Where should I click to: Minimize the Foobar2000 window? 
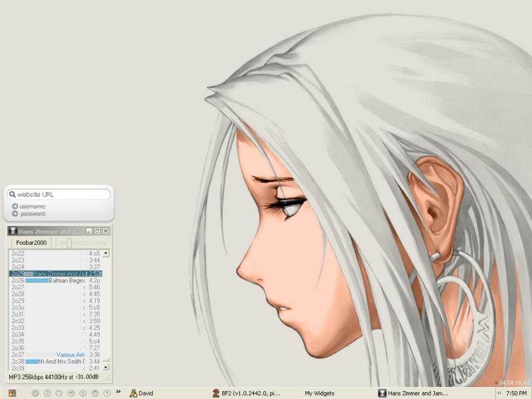click(89, 231)
